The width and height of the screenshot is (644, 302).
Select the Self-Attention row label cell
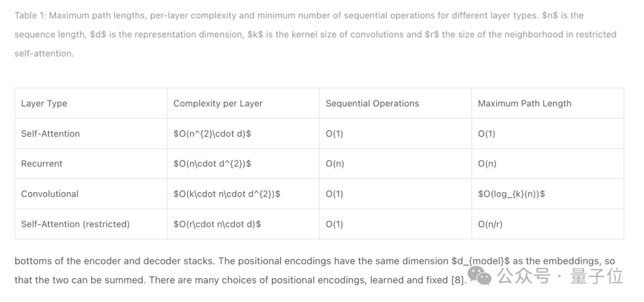(x=91, y=134)
